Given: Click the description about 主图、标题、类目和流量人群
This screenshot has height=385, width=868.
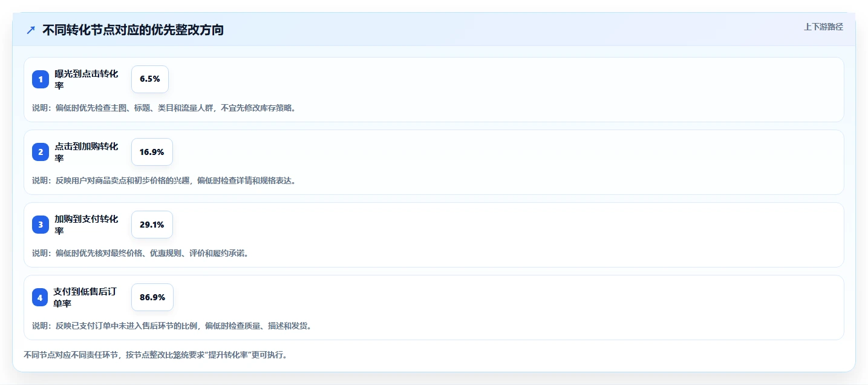Looking at the screenshot, I should [x=164, y=108].
